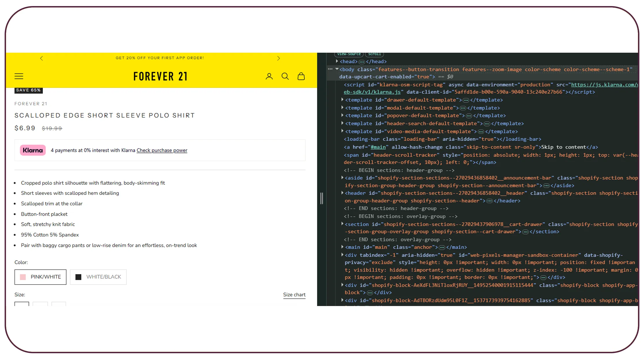The width and height of the screenshot is (644, 359).
Task: Click the black color swatch square
Action: 78,277
